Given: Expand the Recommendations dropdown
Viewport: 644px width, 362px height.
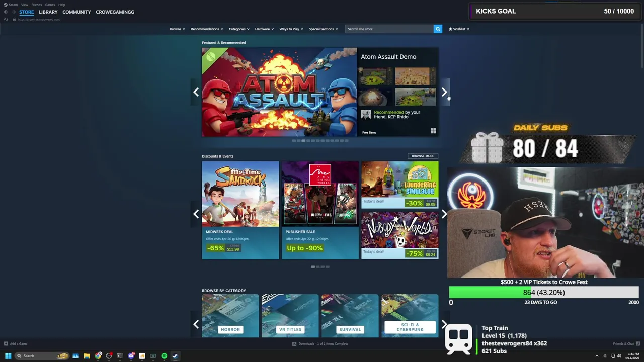Looking at the screenshot, I should tap(207, 29).
